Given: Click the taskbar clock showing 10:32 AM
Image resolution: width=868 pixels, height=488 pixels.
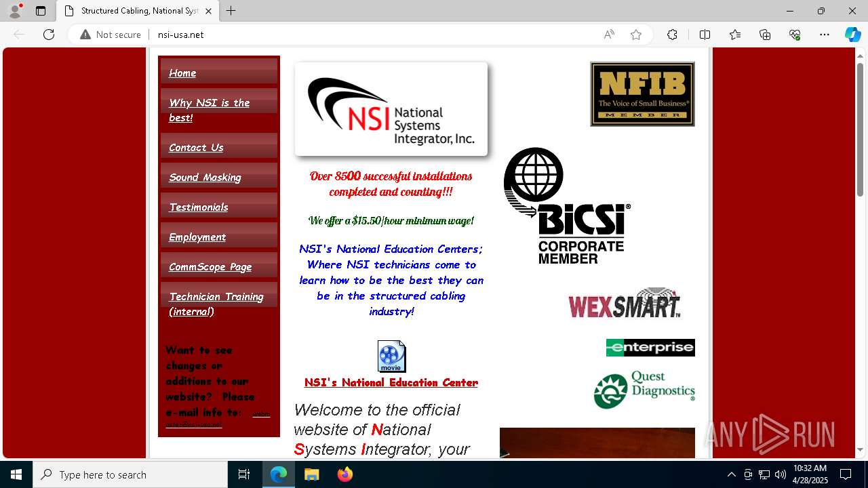Looking at the screenshot, I should [810, 474].
